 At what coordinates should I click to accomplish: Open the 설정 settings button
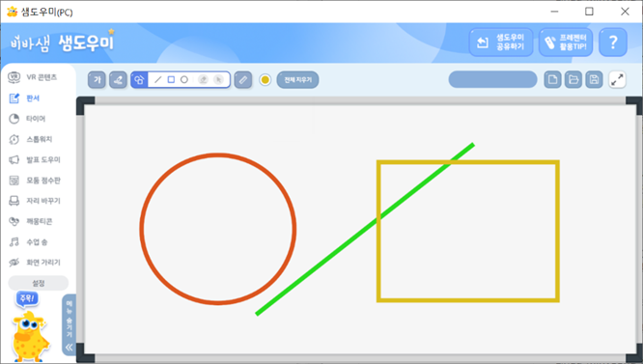click(x=39, y=283)
